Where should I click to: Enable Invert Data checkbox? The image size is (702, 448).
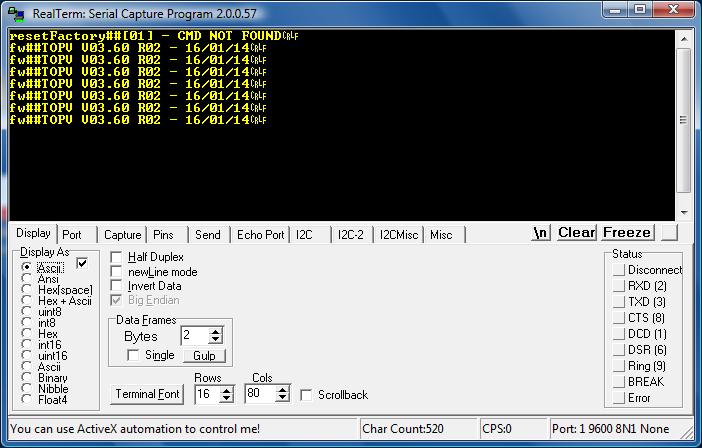(116, 286)
